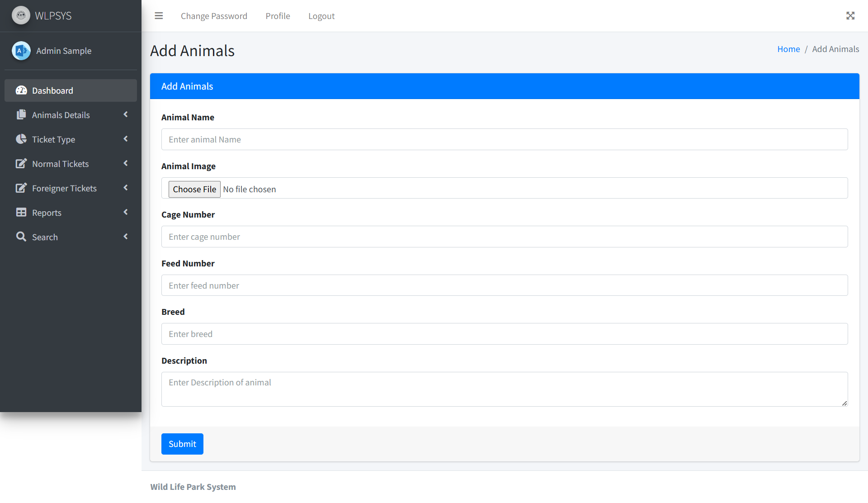Open the Profile menu item
The image size is (868, 503).
[278, 16]
